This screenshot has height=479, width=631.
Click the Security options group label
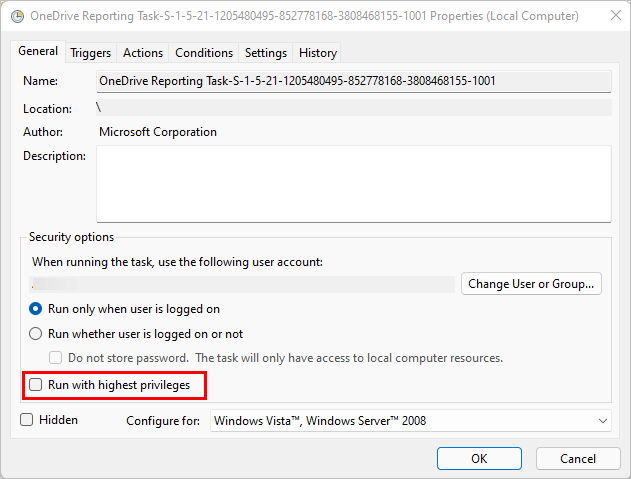click(71, 237)
